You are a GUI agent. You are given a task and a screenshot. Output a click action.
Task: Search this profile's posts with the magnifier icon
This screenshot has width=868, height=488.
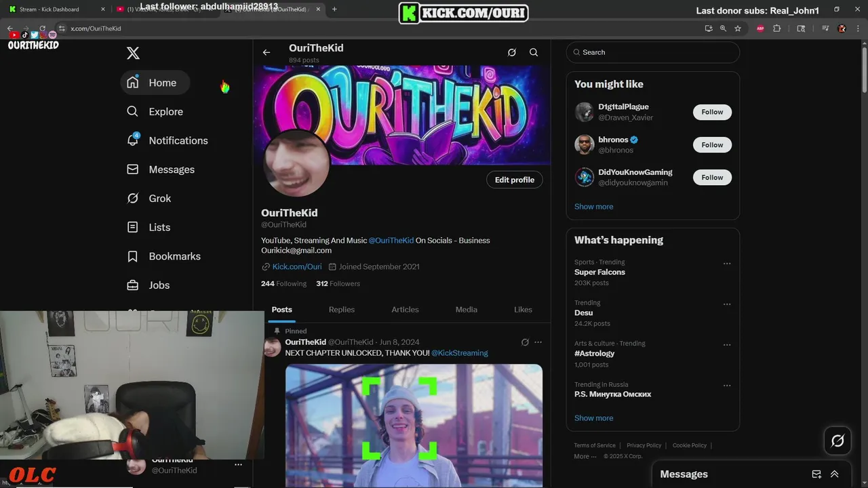point(534,52)
